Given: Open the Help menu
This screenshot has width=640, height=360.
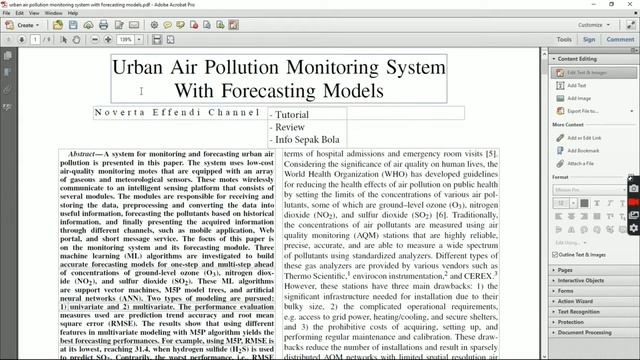Looking at the screenshot, I should tap(73, 13).
